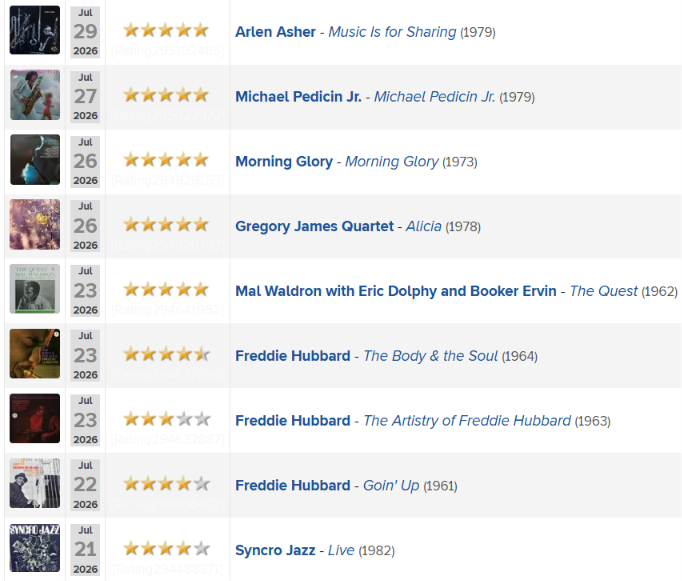Click the Jul 29 2026 date box
The height and width of the screenshot is (581, 682).
pyautogui.click(x=85, y=32)
